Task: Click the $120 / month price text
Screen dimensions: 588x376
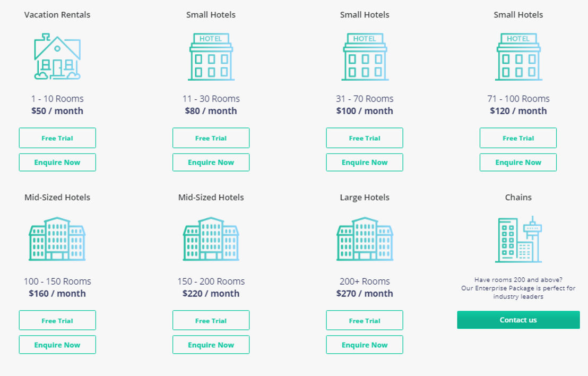Action: click(x=518, y=110)
